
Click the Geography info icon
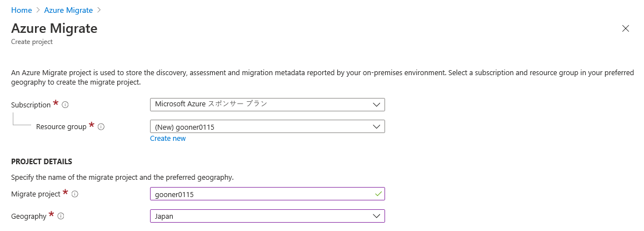click(61, 217)
